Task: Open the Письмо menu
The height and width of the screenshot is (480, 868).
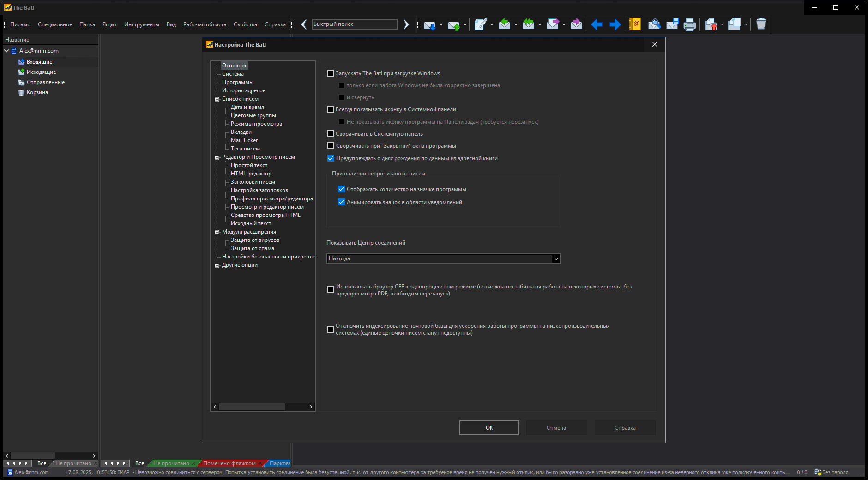Action: (20, 24)
